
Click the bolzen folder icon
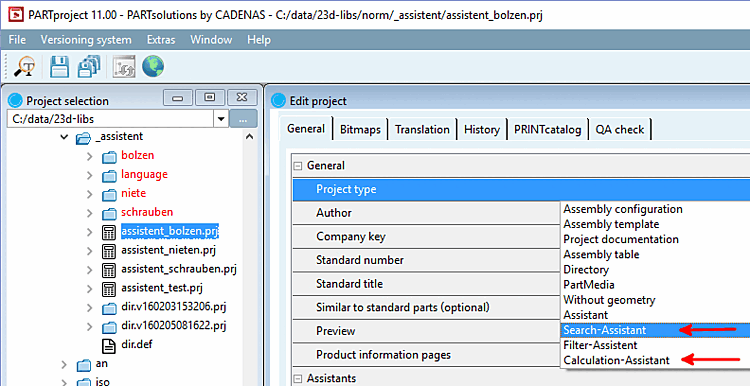pyautogui.click(x=110, y=156)
